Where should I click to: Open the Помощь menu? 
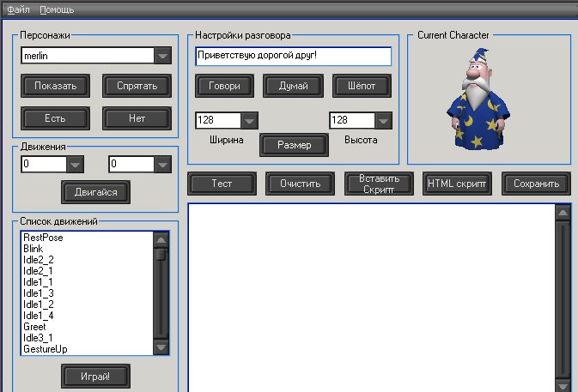point(57,9)
